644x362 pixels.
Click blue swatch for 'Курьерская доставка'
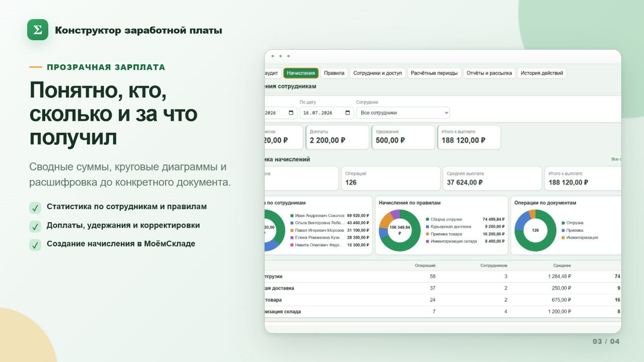[x=428, y=227]
